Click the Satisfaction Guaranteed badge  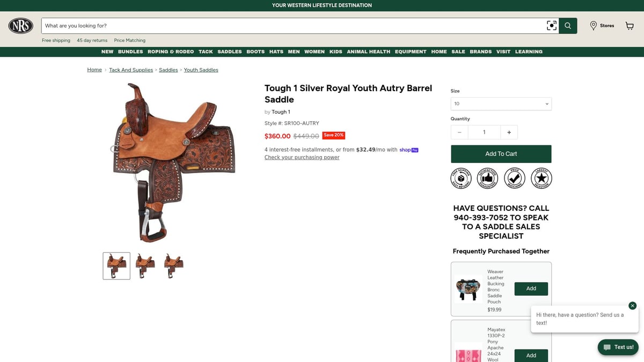[x=488, y=178]
